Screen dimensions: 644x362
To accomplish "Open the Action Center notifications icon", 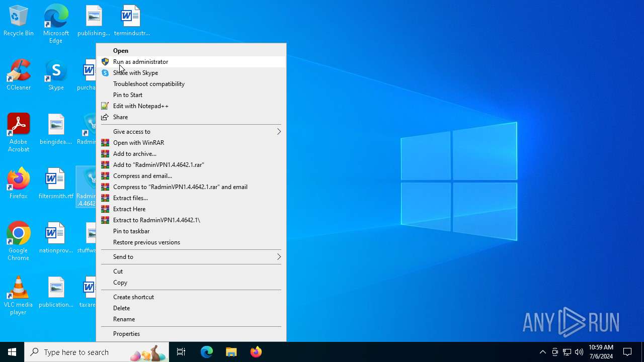I will (627, 352).
